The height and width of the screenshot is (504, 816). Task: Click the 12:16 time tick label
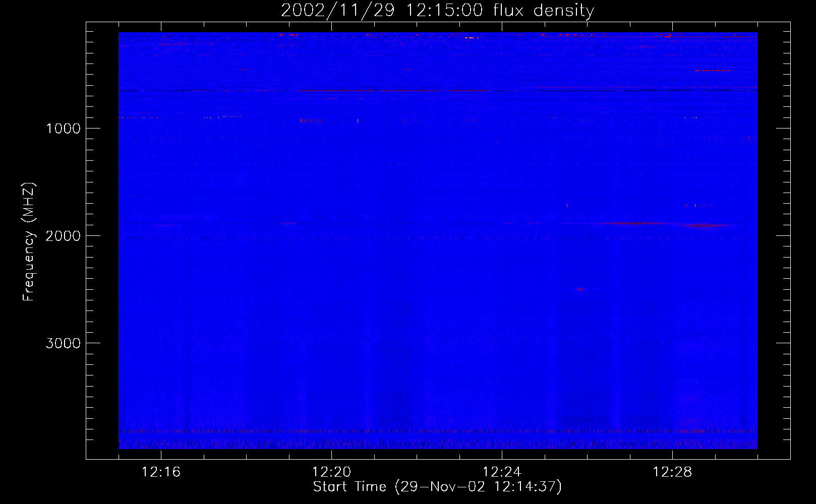coord(161,472)
